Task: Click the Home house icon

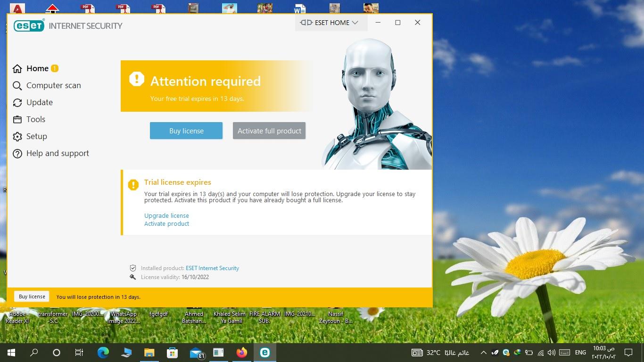Action: 17,69
